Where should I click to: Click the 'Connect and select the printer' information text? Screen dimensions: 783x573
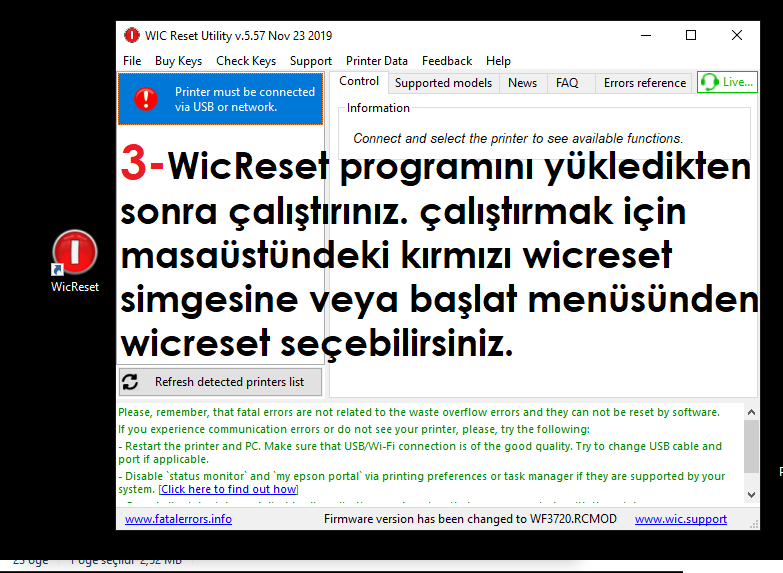pos(518,138)
